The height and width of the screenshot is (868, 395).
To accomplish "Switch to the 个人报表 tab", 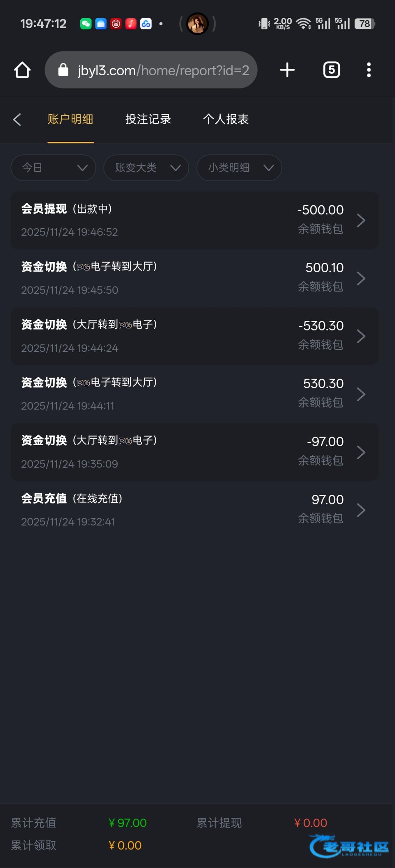I will (226, 119).
